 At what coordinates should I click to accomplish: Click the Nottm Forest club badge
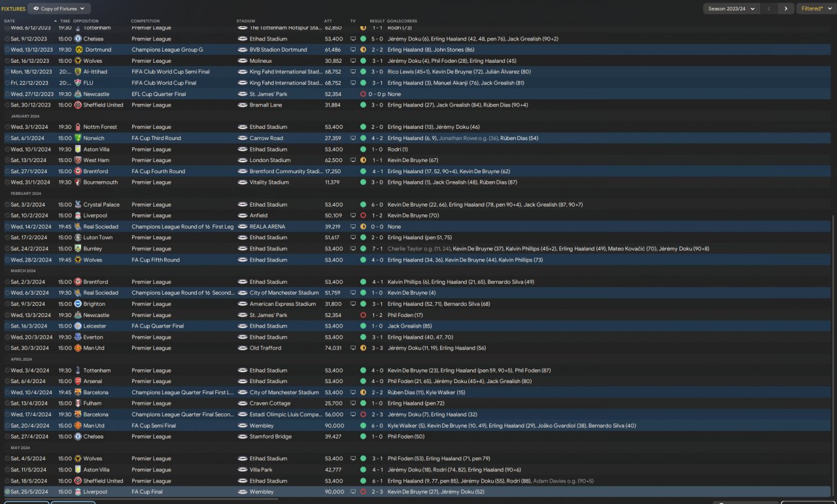[78, 127]
